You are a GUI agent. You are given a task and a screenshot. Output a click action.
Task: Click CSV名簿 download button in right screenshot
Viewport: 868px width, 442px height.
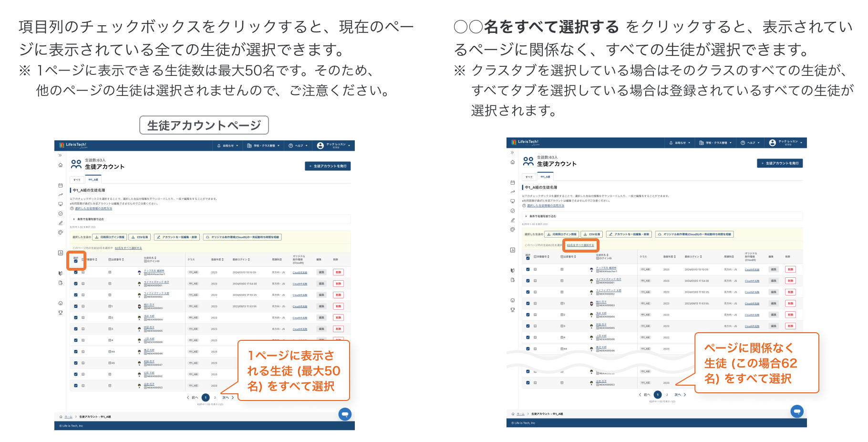pyautogui.click(x=592, y=234)
